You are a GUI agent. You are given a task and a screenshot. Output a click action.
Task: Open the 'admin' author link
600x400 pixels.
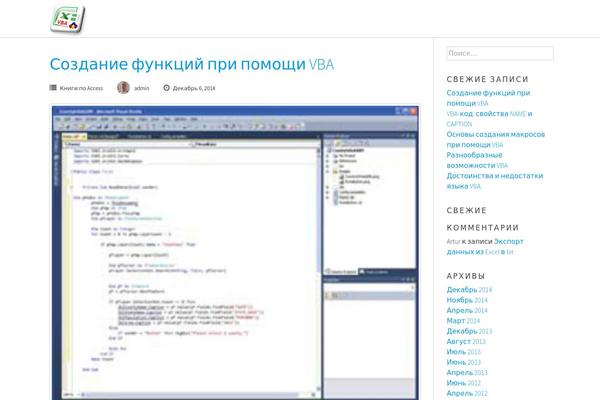point(142,88)
